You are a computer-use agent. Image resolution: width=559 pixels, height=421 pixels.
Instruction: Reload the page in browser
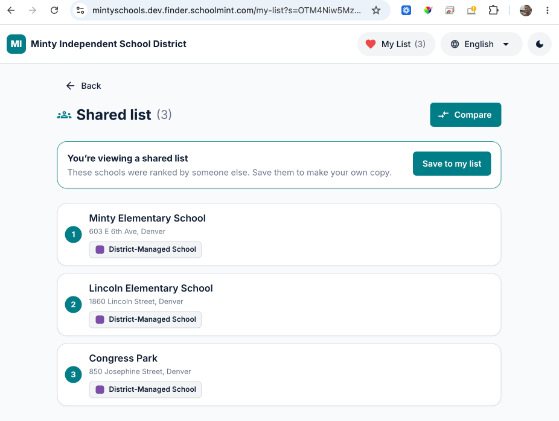coord(54,10)
